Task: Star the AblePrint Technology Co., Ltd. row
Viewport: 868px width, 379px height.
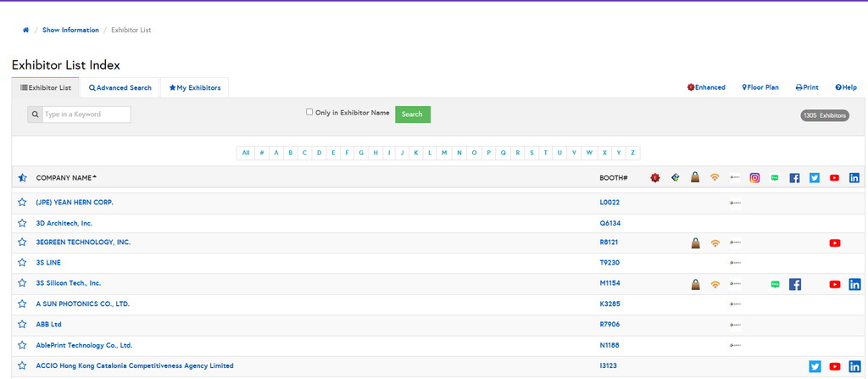Action: coord(22,344)
